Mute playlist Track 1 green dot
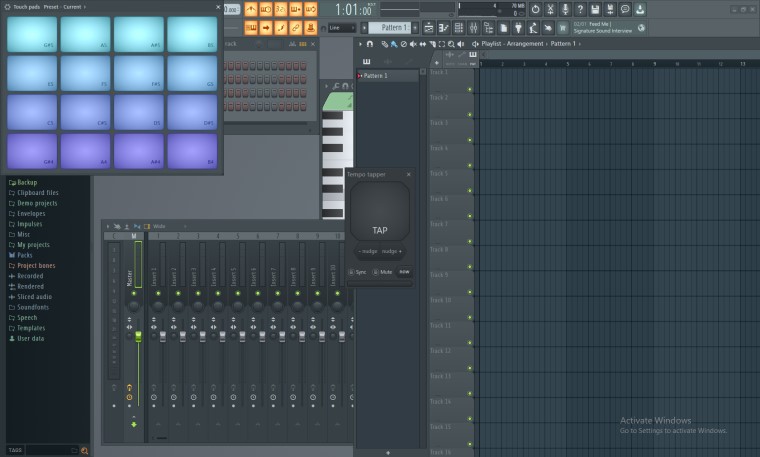The image size is (760, 457). click(x=469, y=90)
